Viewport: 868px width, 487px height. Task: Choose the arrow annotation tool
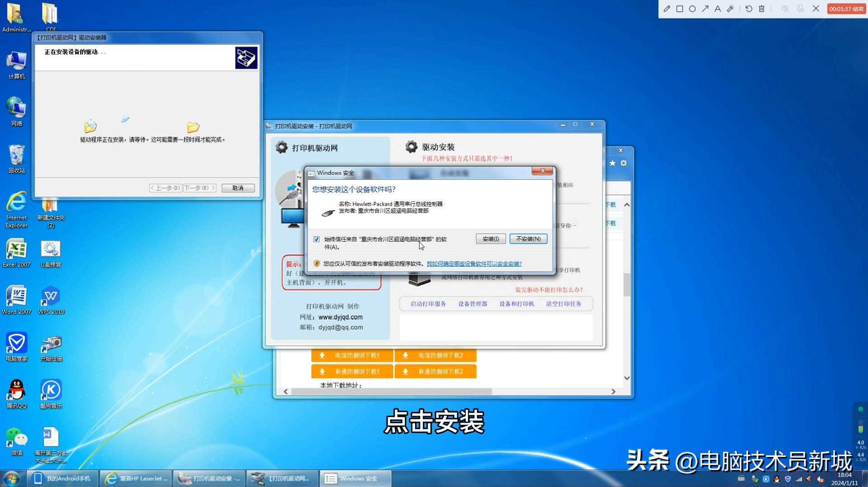click(705, 9)
